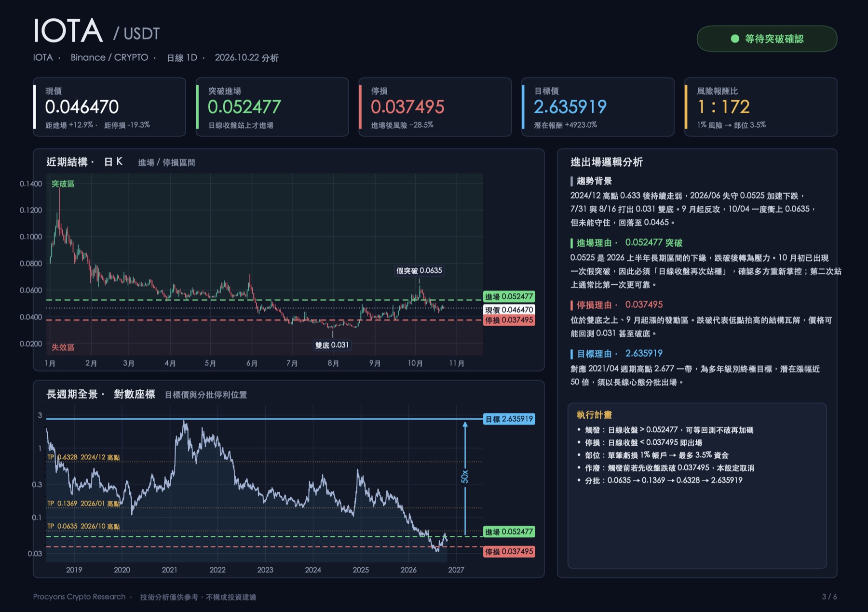Select the 風險報酬比 1 : 172 value
Screen dimensions: 868x612
pyautogui.click(x=723, y=106)
